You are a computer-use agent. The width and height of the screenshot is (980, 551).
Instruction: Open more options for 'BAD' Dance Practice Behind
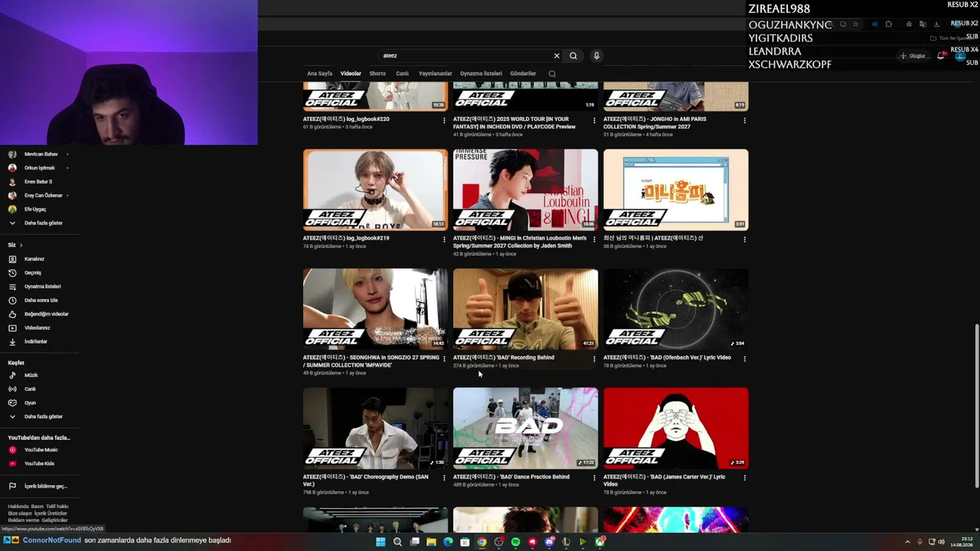594,478
